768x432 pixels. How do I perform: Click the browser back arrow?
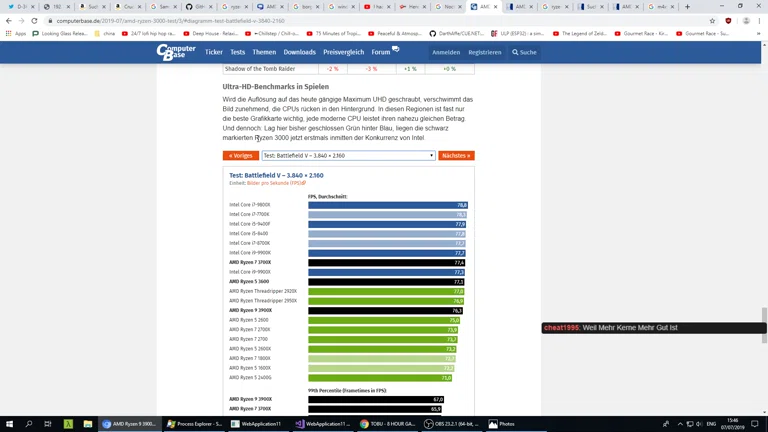click(x=8, y=20)
